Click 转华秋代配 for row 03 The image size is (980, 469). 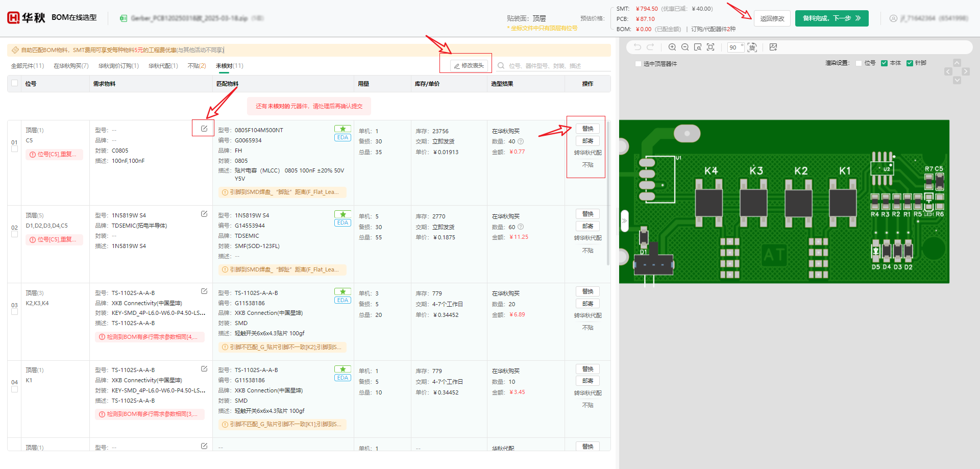(x=587, y=315)
